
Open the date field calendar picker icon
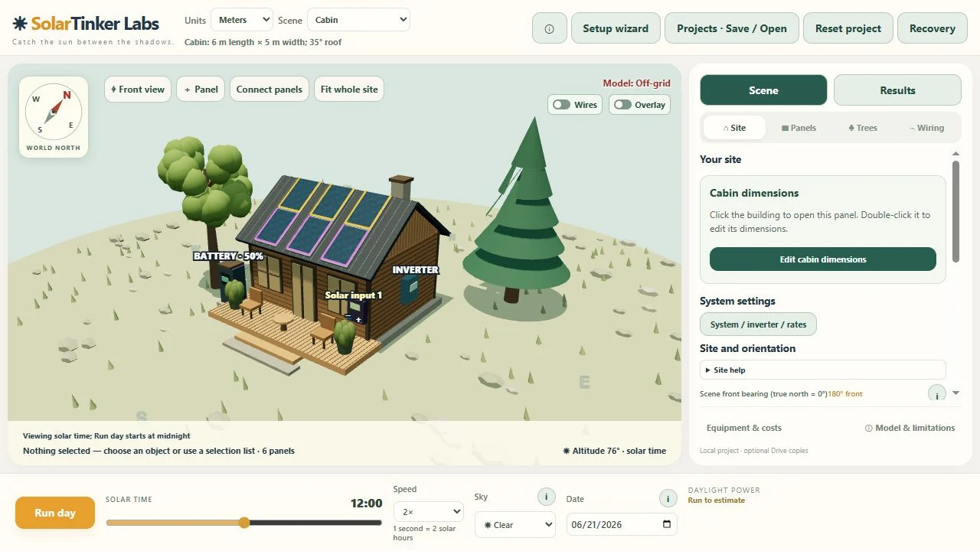pos(667,524)
